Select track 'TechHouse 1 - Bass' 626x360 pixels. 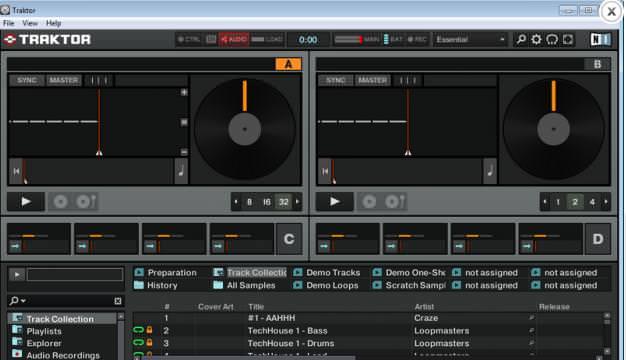(x=287, y=331)
